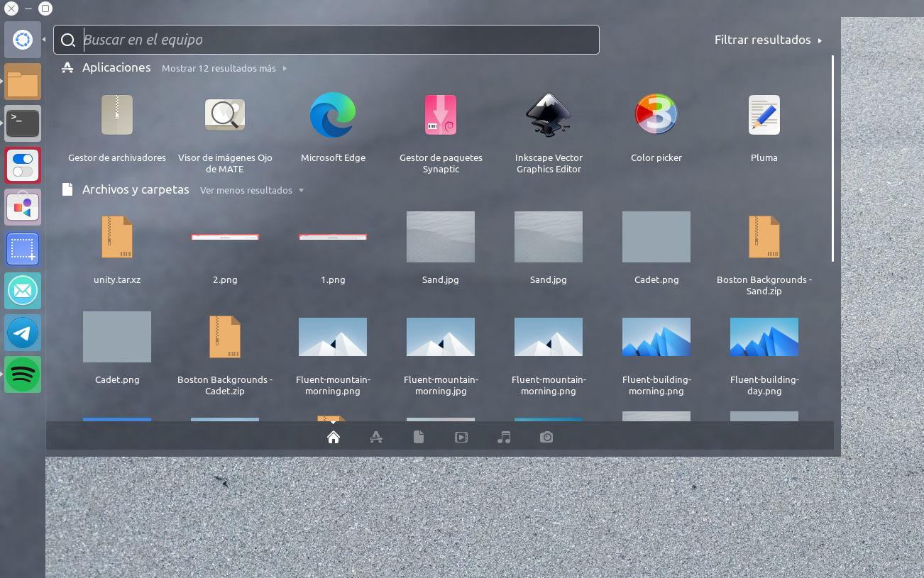Image resolution: width=924 pixels, height=578 pixels.
Task: Switch to the Files lens
Action: point(419,437)
